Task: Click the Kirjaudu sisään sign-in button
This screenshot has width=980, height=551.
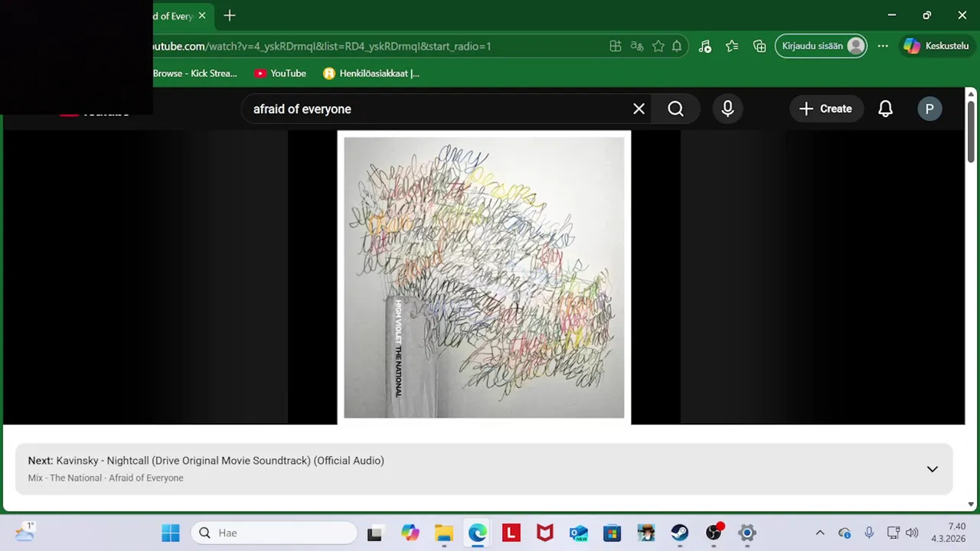Action: [x=822, y=46]
